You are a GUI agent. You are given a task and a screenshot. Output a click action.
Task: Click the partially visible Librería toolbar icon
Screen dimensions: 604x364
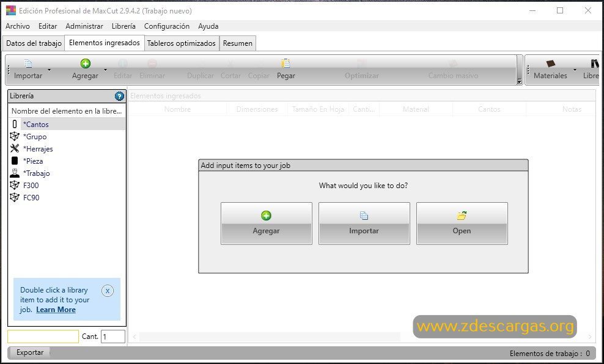point(595,64)
